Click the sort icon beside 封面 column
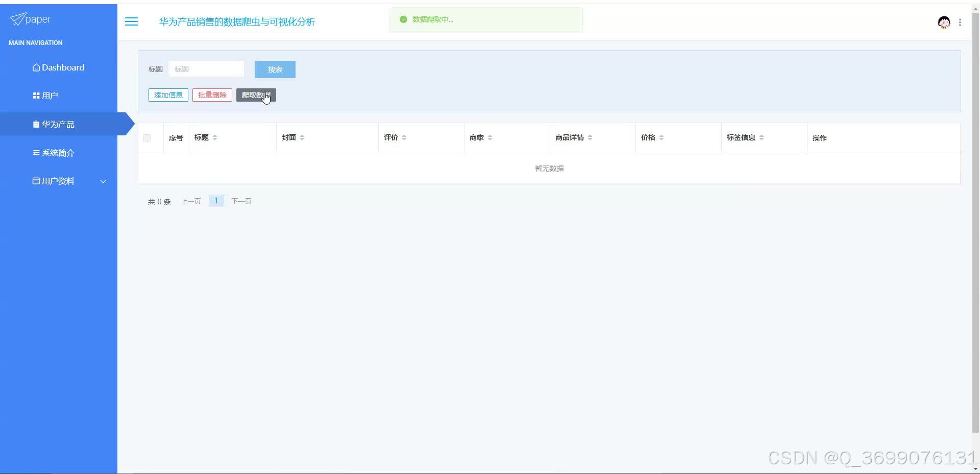The width and height of the screenshot is (980, 474). click(302, 137)
